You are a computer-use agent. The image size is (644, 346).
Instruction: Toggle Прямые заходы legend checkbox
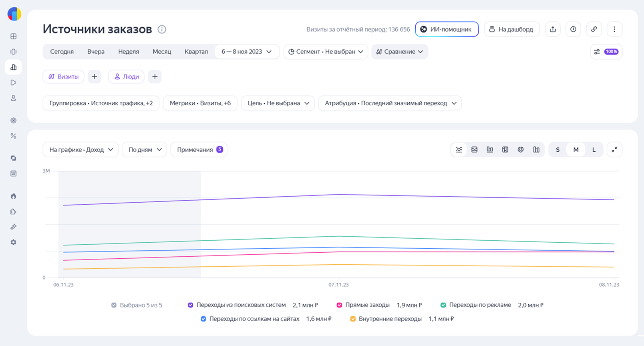pyautogui.click(x=339, y=305)
